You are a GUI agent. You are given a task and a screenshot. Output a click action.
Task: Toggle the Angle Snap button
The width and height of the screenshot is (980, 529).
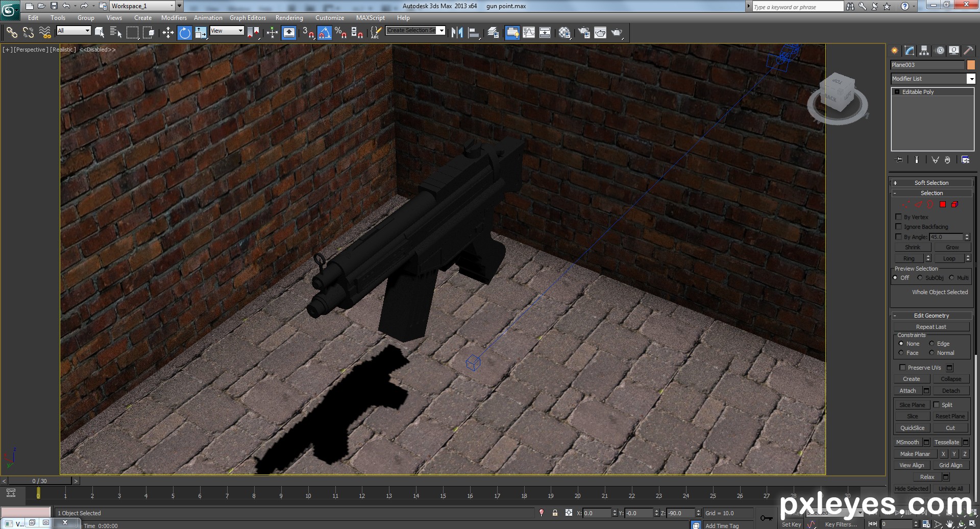pyautogui.click(x=325, y=33)
